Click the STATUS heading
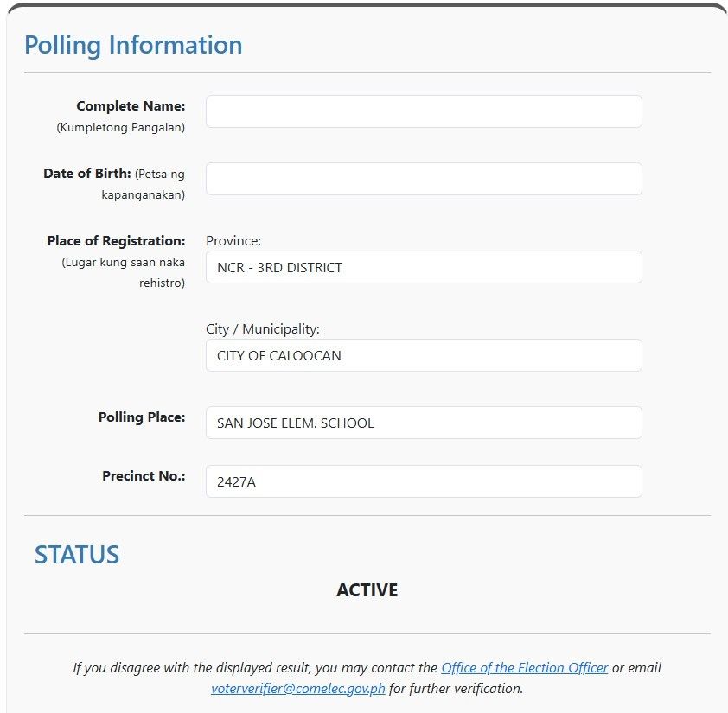The image size is (728, 713). coord(77,555)
